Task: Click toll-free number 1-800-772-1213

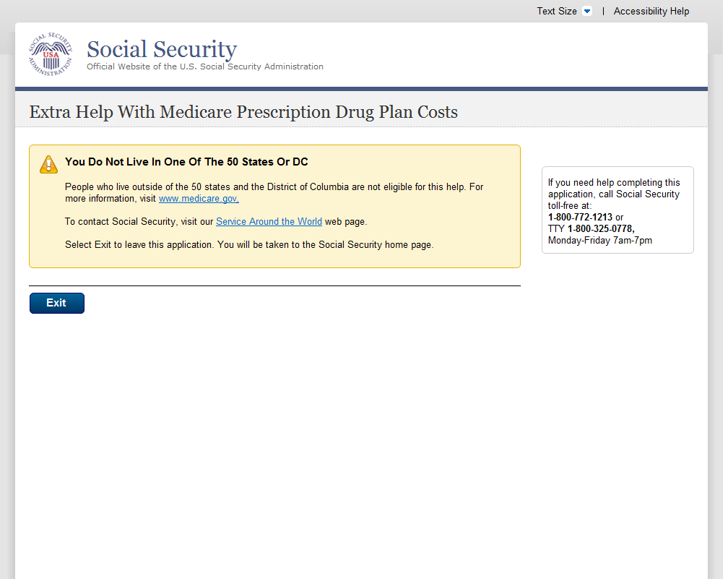Action: tap(580, 218)
